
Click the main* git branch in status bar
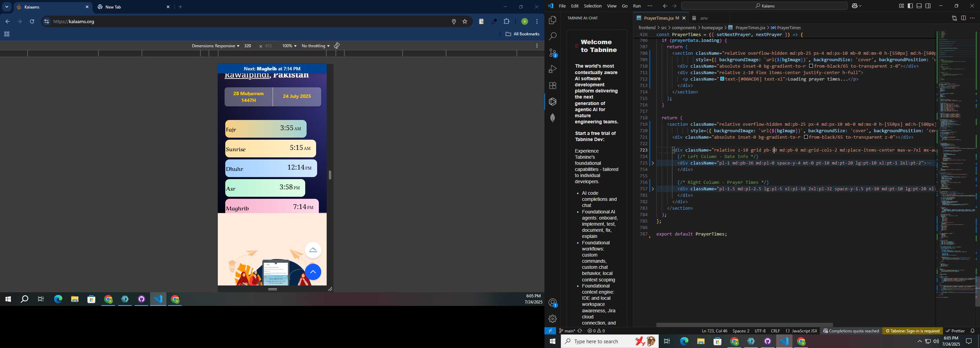[x=567, y=331]
